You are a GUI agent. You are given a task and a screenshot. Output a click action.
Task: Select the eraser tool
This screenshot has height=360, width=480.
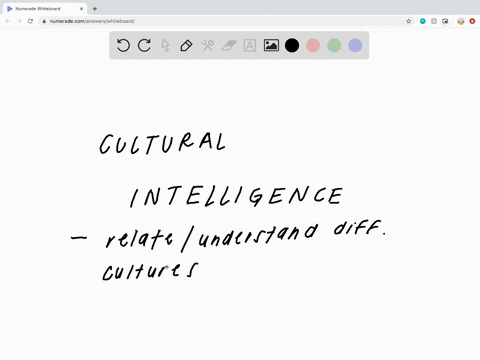click(229, 45)
